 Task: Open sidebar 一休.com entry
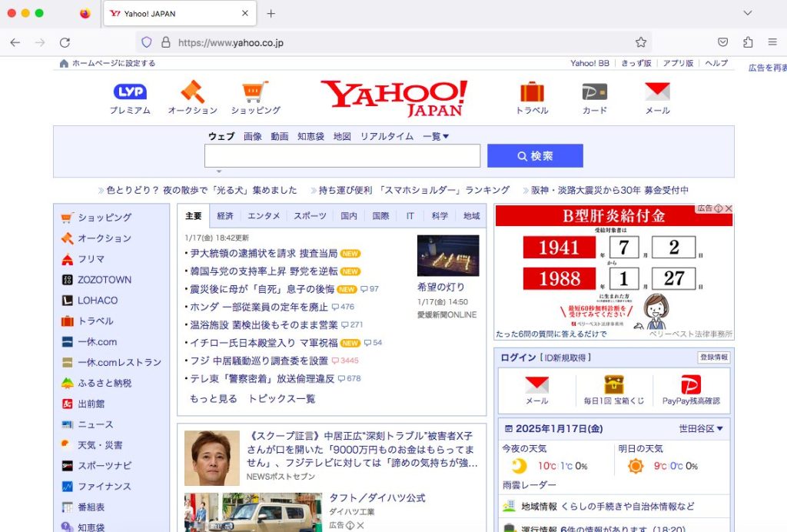pos(89,342)
